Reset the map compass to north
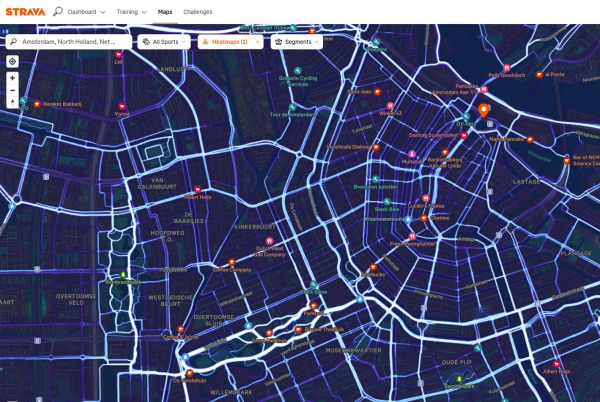Image resolution: width=600 pixels, height=402 pixels. coord(12,103)
